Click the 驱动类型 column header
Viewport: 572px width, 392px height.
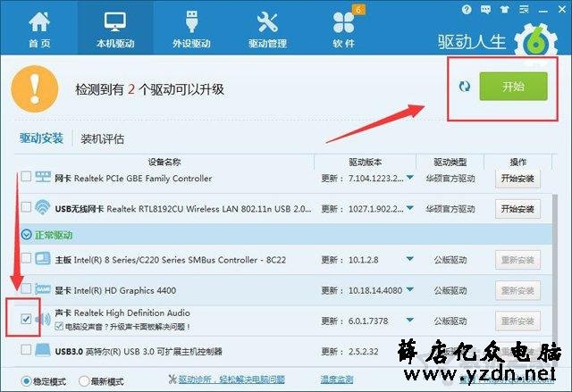tap(450, 163)
